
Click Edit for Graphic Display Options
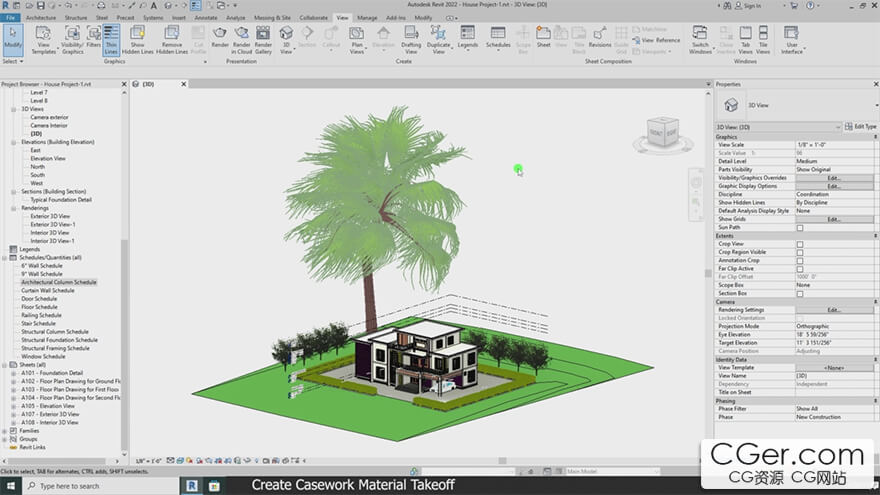(834, 186)
